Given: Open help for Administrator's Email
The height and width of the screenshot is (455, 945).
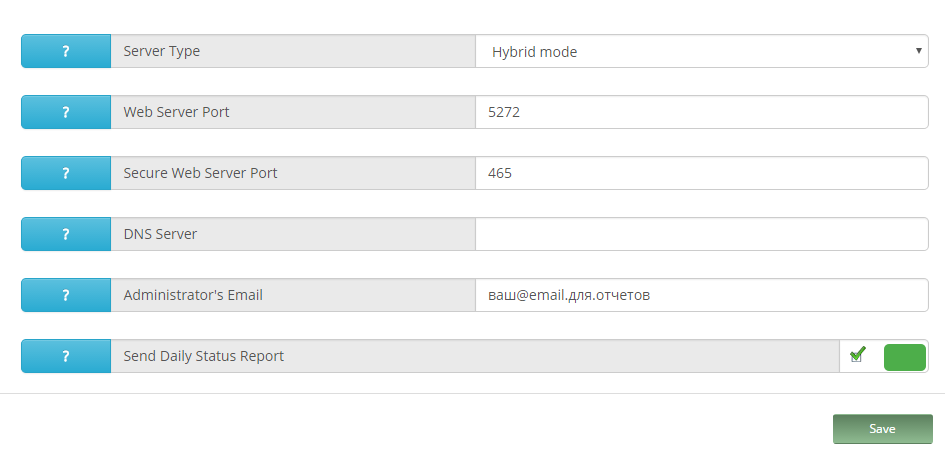Looking at the screenshot, I should (x=66, y=295).
